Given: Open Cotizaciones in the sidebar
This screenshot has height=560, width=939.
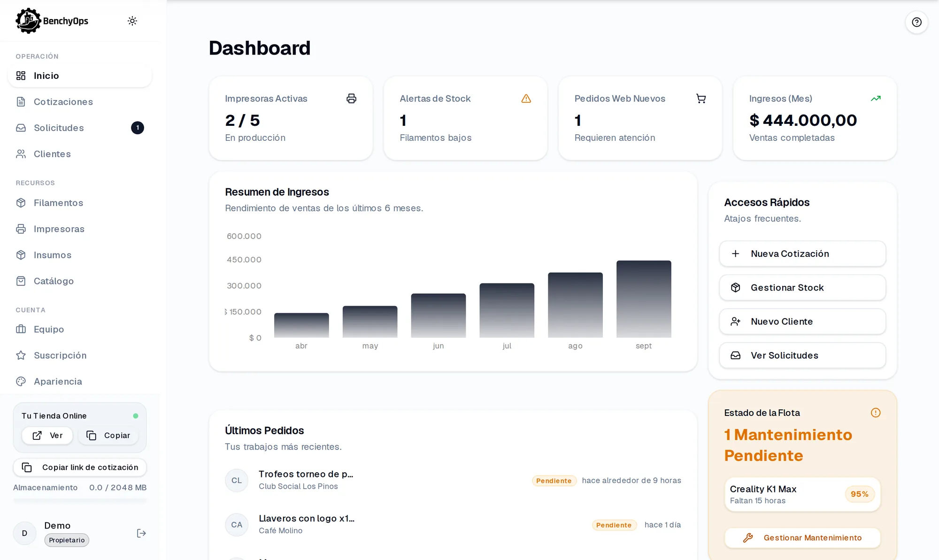Looking at the screenshot, I should [x=80, y=102].
